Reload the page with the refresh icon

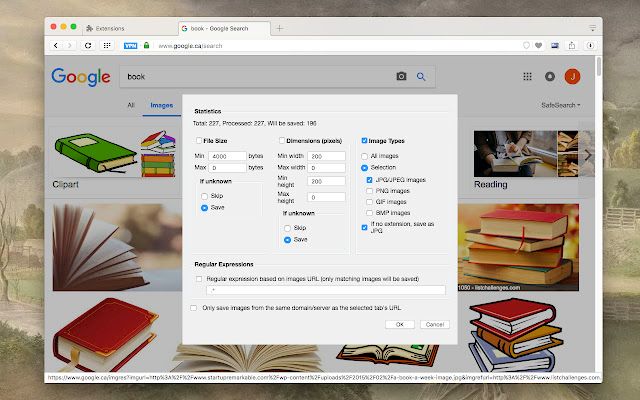pyautogui.click(x=88, y=45)
